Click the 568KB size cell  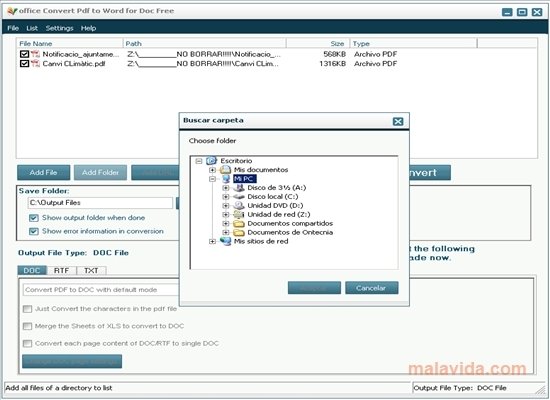334,54
